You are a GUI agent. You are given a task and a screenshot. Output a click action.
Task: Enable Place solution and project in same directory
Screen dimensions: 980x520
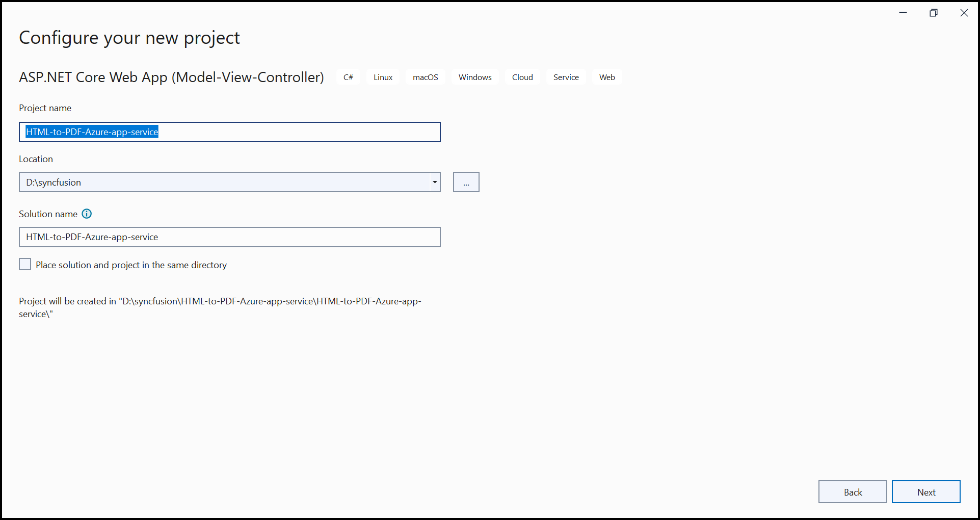tap(25, 264)
